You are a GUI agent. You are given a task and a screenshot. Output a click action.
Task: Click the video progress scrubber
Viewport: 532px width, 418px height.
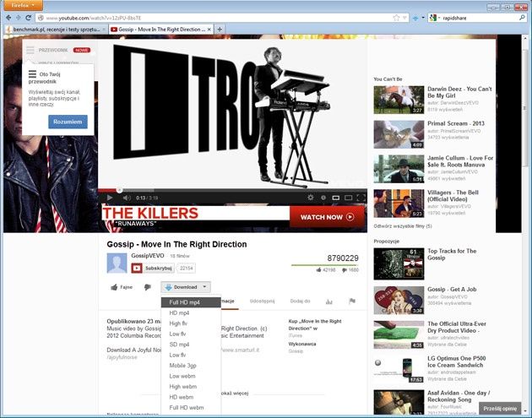(119, 190)
